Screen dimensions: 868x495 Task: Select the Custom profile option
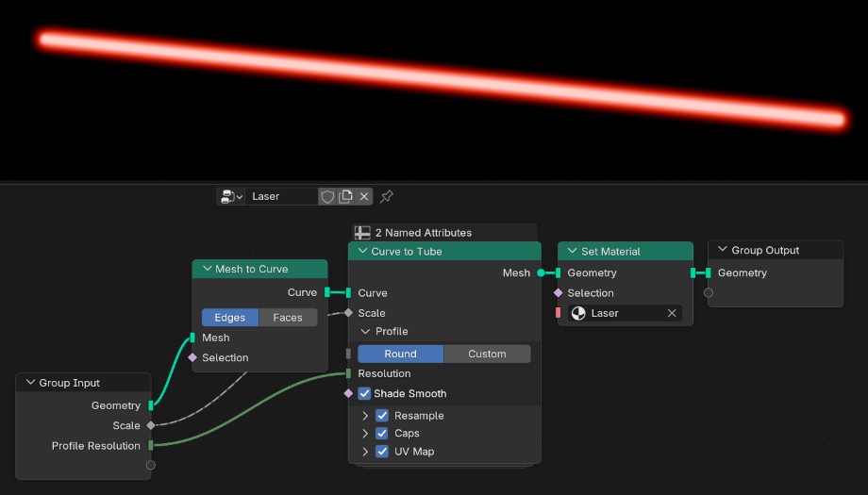click(x=487, y=354)
